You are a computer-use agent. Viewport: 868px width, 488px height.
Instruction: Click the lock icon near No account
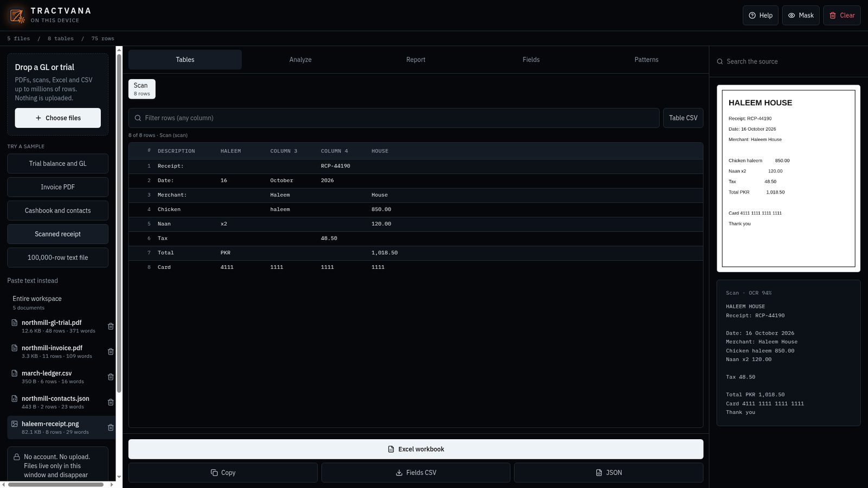17,457
